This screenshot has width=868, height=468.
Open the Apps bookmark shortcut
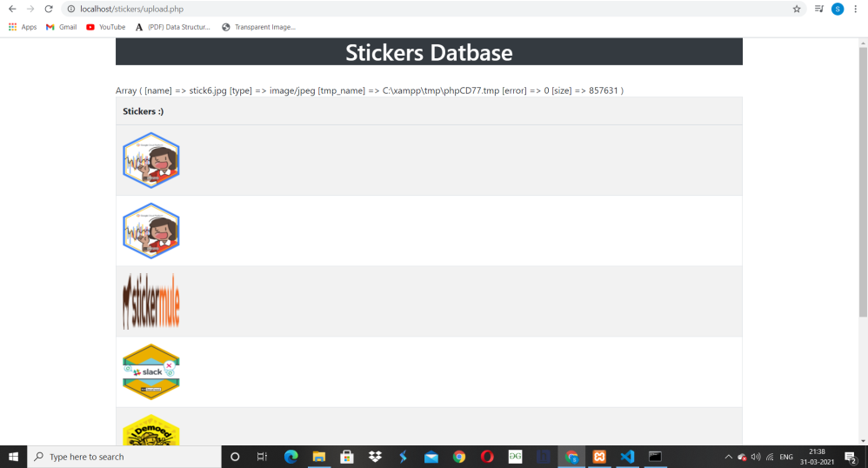pyautogui.click(x=23, y=27)
